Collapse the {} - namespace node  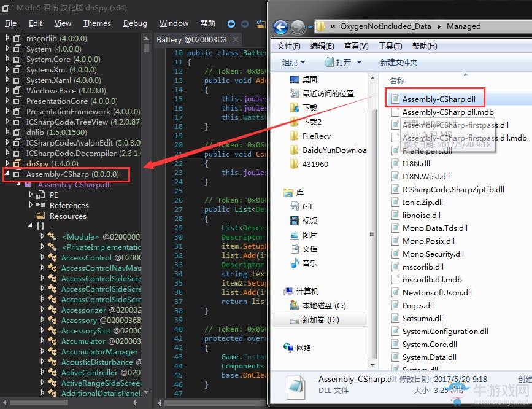30,225
